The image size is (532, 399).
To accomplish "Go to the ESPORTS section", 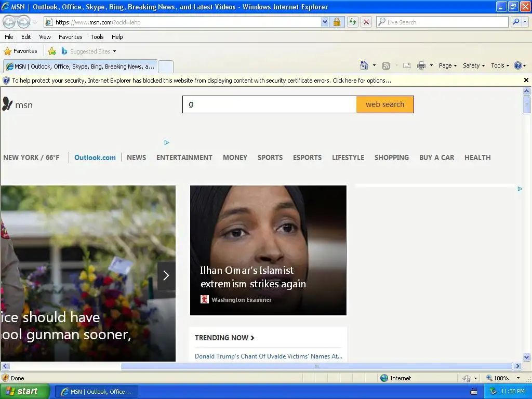I will click(x=308, y=158).
